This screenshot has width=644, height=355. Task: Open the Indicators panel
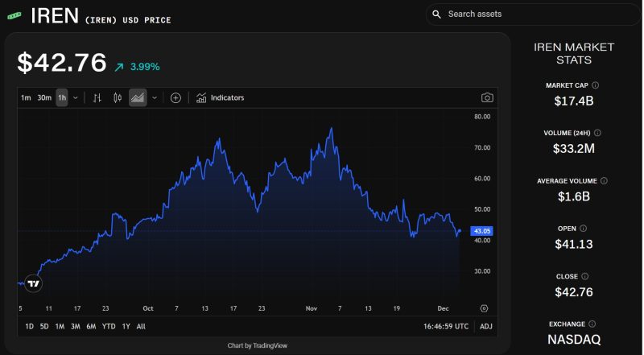(x=221, y=97)
